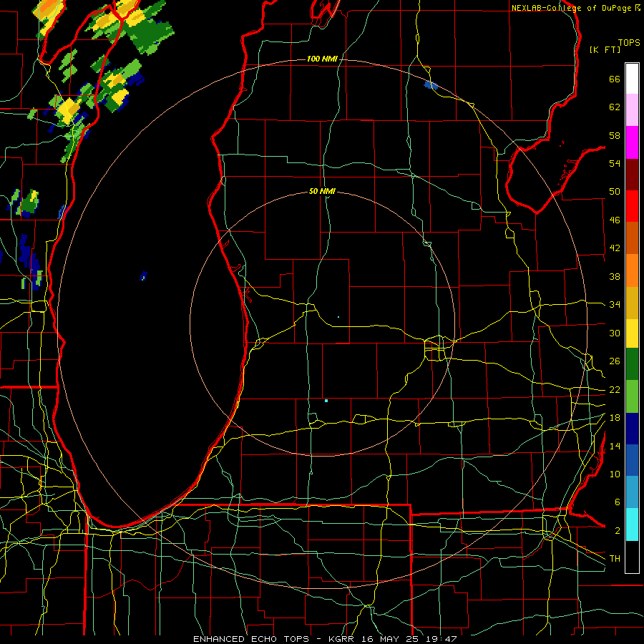The width and height of the screenshot is (644, 644).
Task: Click the NEXLAB-College of DuPage text
Action: coord(571,8)
